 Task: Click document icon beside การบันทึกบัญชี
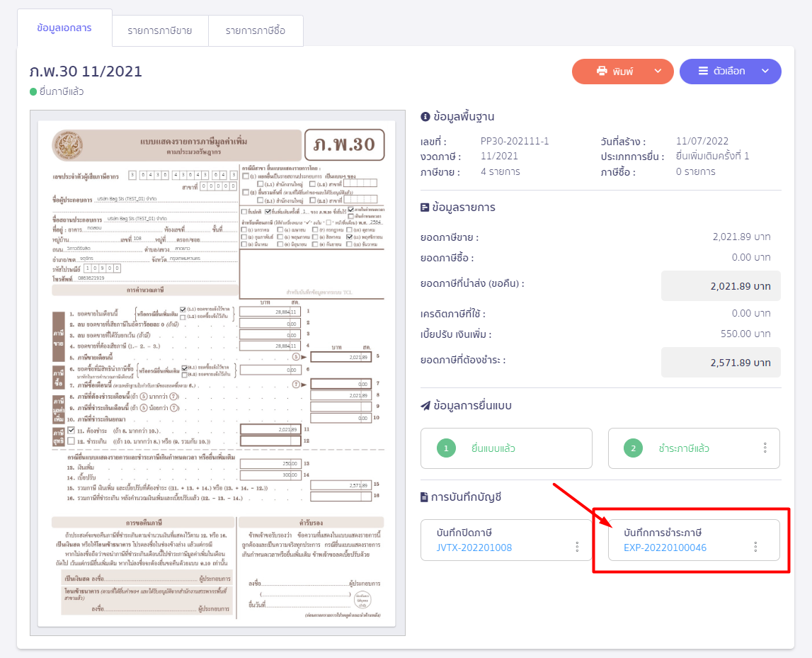(x=425, y=497)
